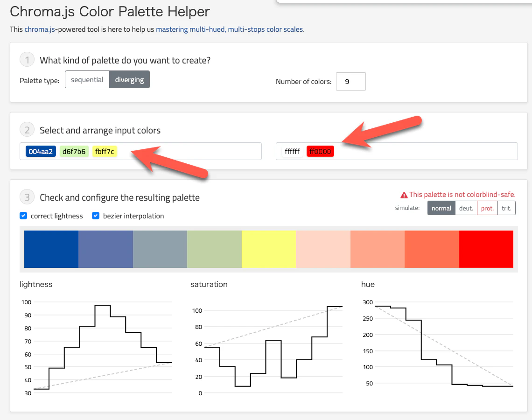The width and height of the screenshot is (532, 420).
Task: Click 'Check and configure the resulting palette' heading
Action: [120, 197]
